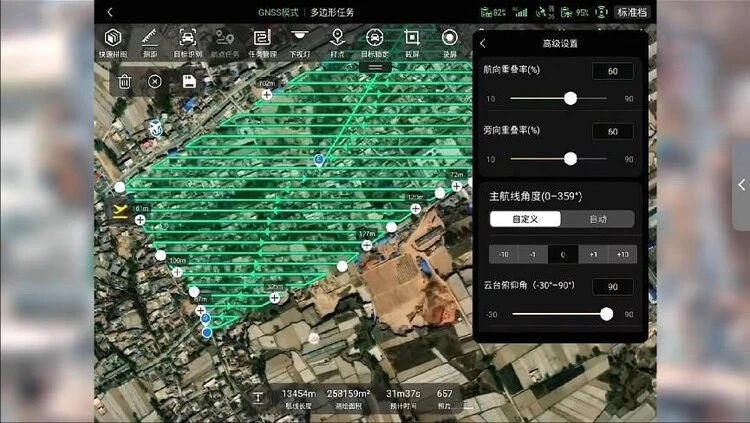Open the 标准档 flight mode selector
750x423 pixels.
pyautogui.click(x=631, y=12)
